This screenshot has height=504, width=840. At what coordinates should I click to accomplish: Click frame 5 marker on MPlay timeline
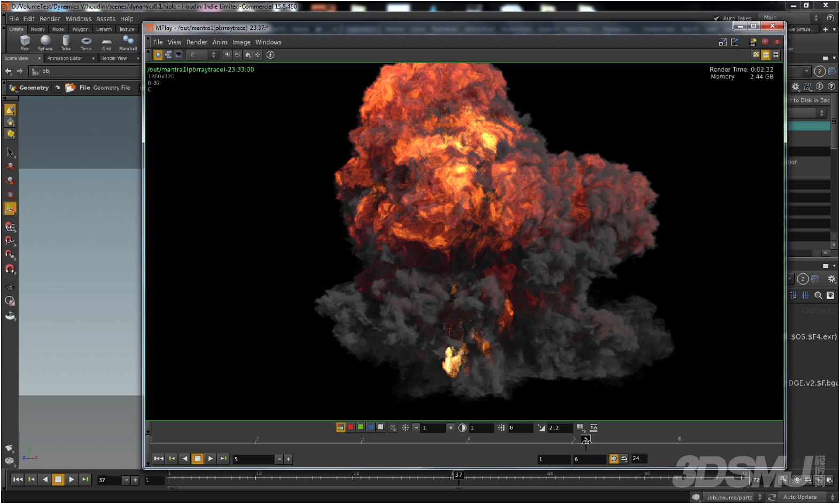pyautogui.click(x=586, y=439)
